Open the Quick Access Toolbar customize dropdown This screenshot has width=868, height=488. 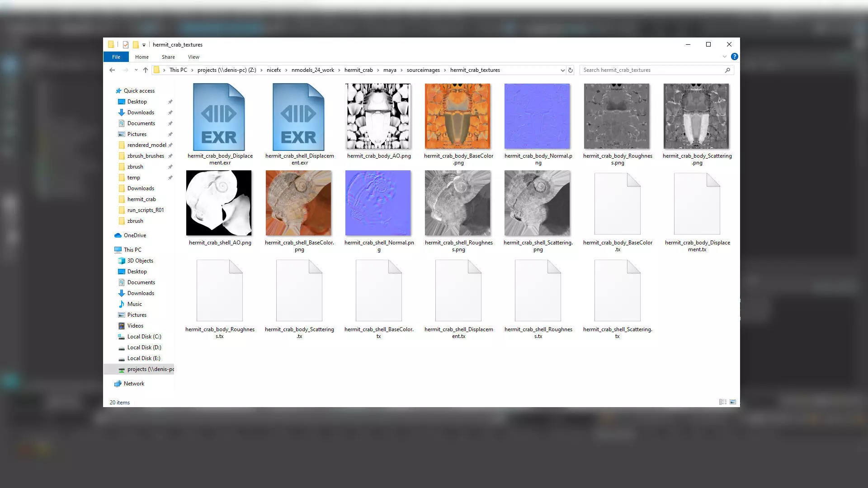[x=144, y=45]
